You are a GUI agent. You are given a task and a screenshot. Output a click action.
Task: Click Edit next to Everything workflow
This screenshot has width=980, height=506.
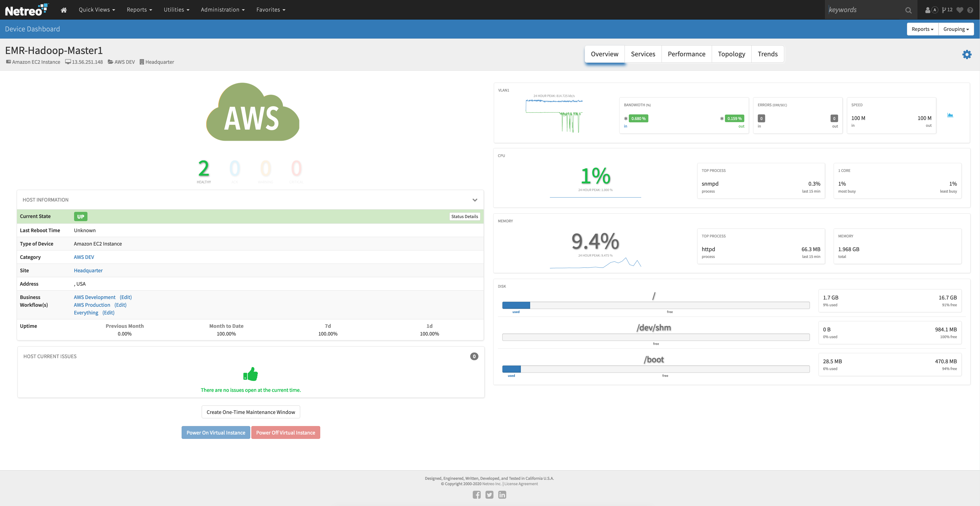[x=109, y=312]
